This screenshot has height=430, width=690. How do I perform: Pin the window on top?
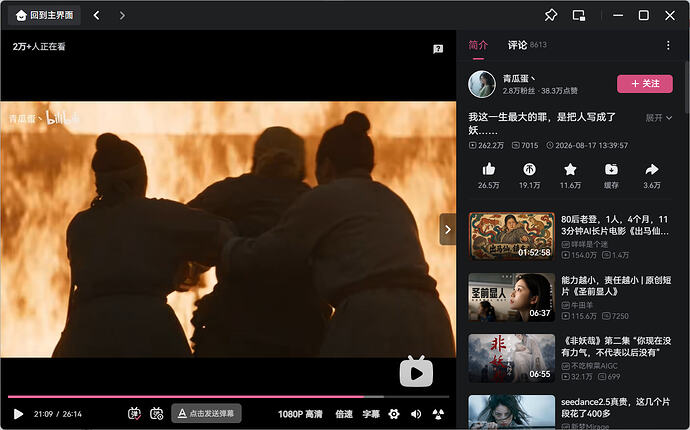pos(551,15)
